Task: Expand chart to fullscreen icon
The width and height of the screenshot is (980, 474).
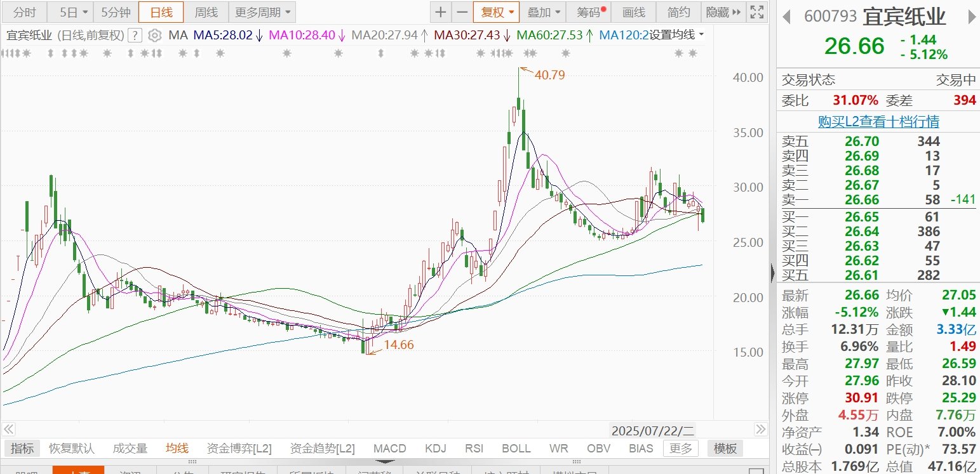Action: tap(756, 12)
